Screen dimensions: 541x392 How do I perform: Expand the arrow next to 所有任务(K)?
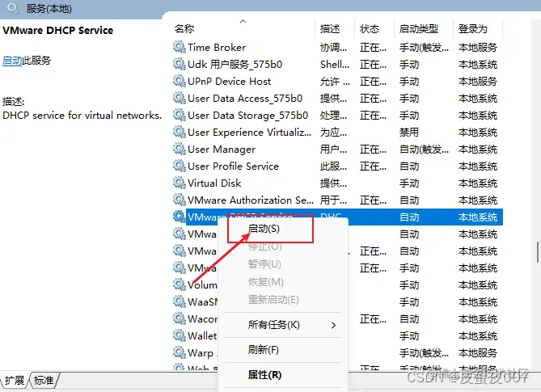[333, 325]
